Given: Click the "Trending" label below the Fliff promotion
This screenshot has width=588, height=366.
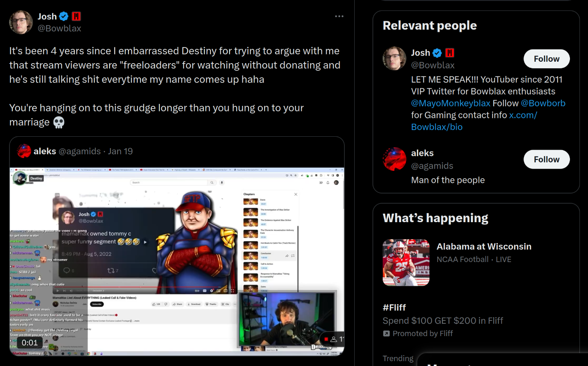Looking at the screenshot, I should tap(398, 358).
